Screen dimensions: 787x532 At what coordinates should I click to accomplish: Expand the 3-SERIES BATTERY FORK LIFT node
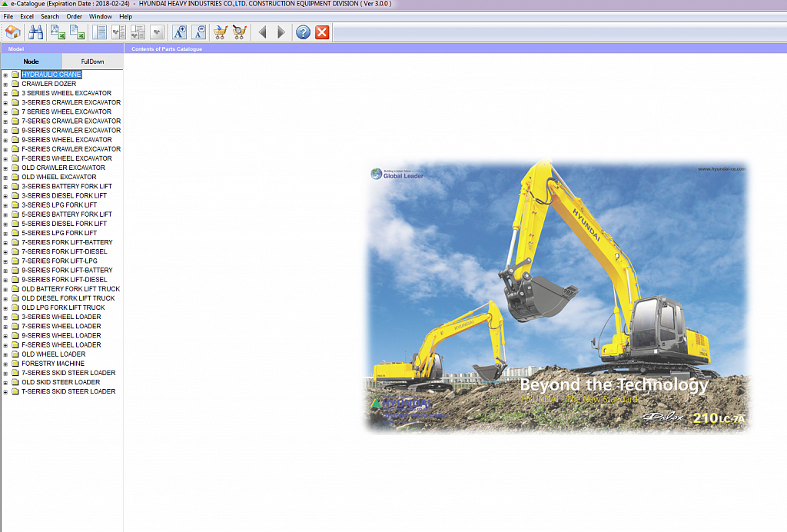[5, 188]
